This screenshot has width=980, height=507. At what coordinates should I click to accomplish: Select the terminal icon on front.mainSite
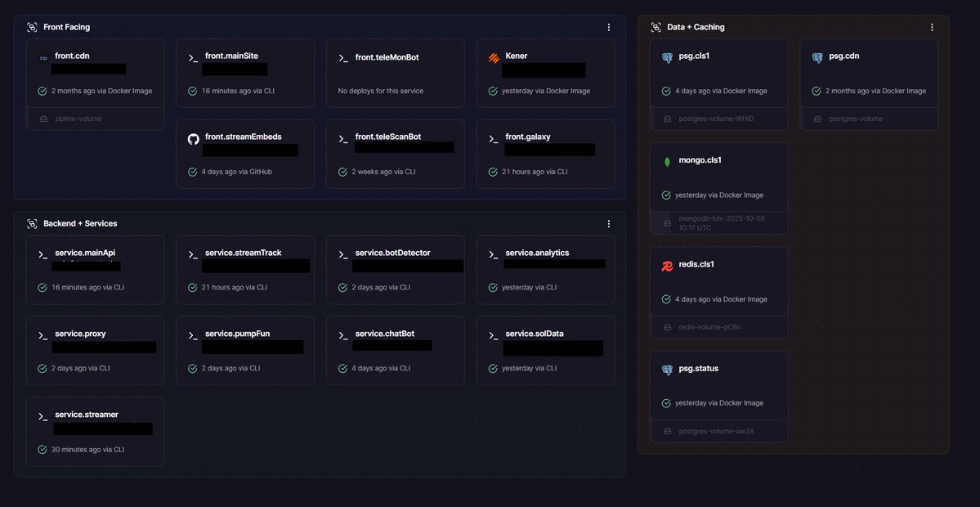tap(193, 57)
